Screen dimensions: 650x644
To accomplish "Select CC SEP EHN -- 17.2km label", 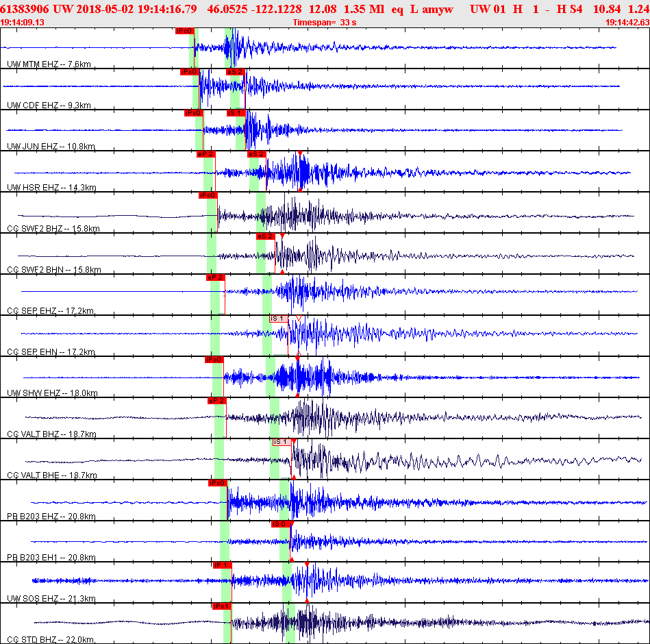I will tap(51, 351).
